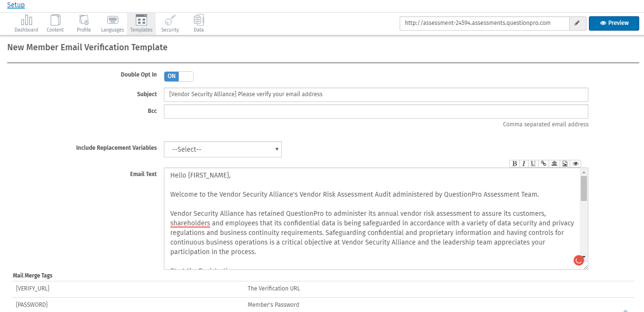This screenshot has height=312, width=644.
Task: Click into the Bcc input field
Action: point(376,111)
